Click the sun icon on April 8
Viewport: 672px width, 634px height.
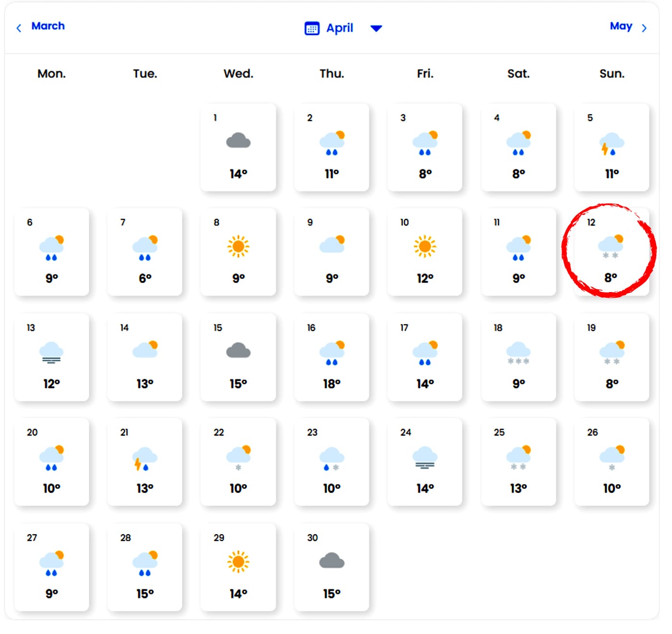pyautogui.click(x=238, y=246)
